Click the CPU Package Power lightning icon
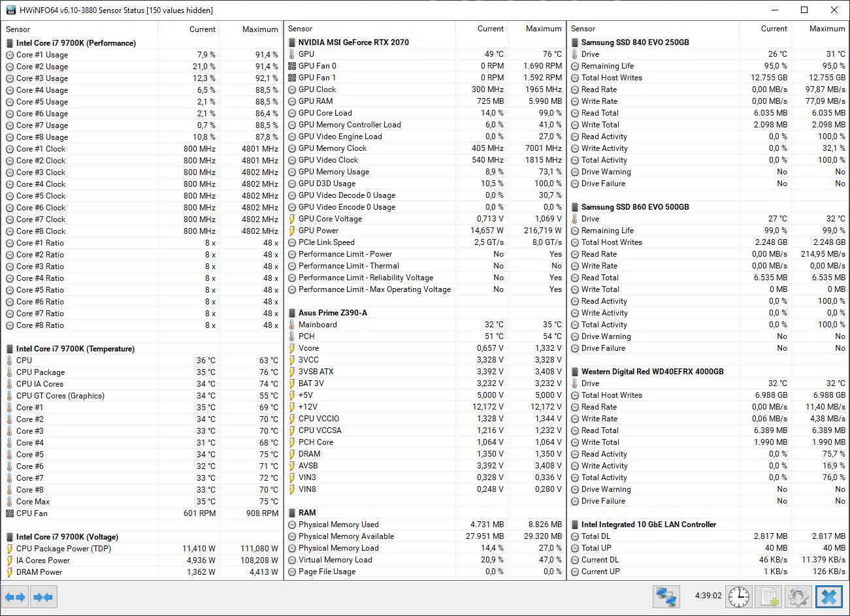The image size is (850, 616). point(10,549)
